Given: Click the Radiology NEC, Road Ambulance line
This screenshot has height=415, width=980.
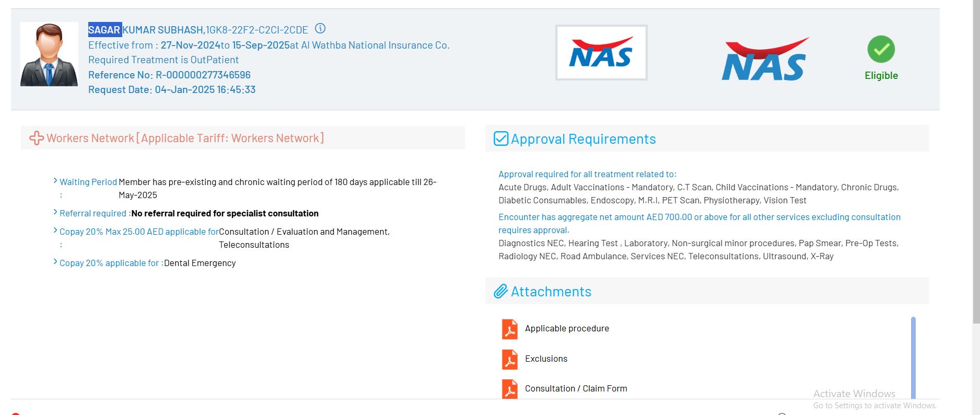Looking at the screenshot, I should point(666,256).
